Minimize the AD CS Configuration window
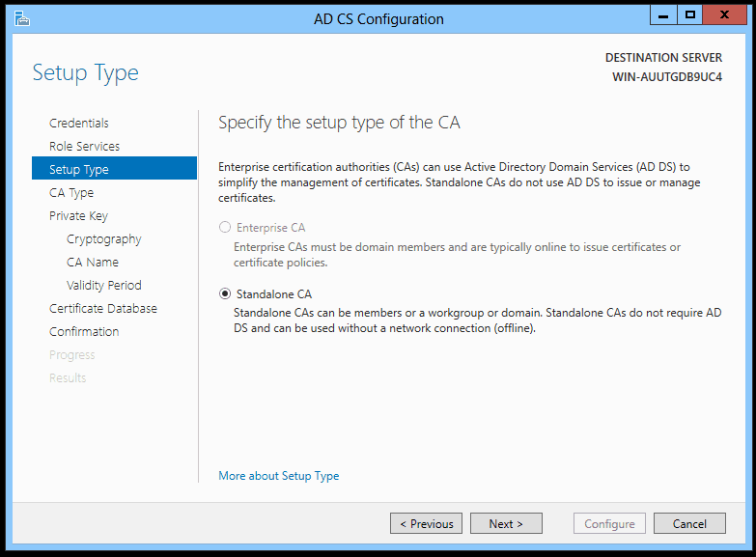 (x=663, y=15)
